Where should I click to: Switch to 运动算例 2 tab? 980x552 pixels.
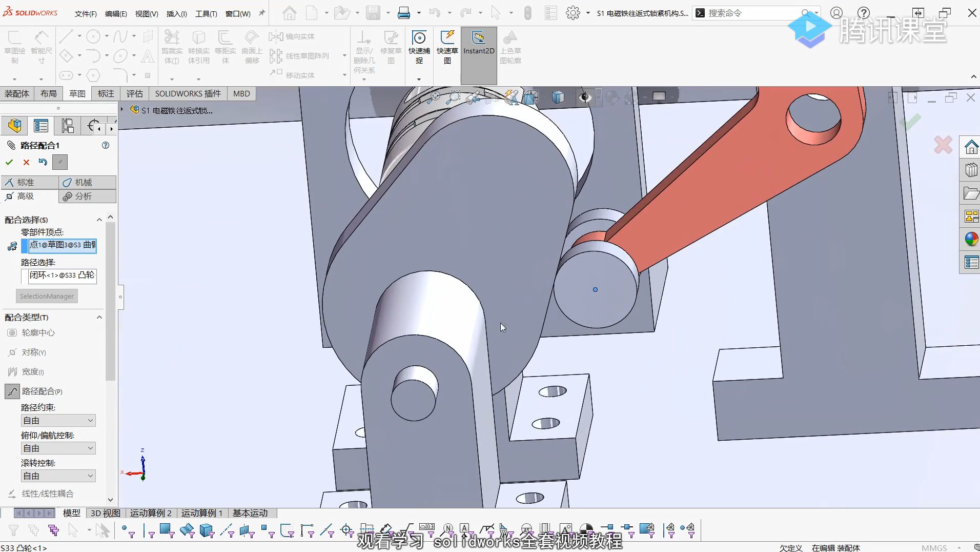pos(150,513)
